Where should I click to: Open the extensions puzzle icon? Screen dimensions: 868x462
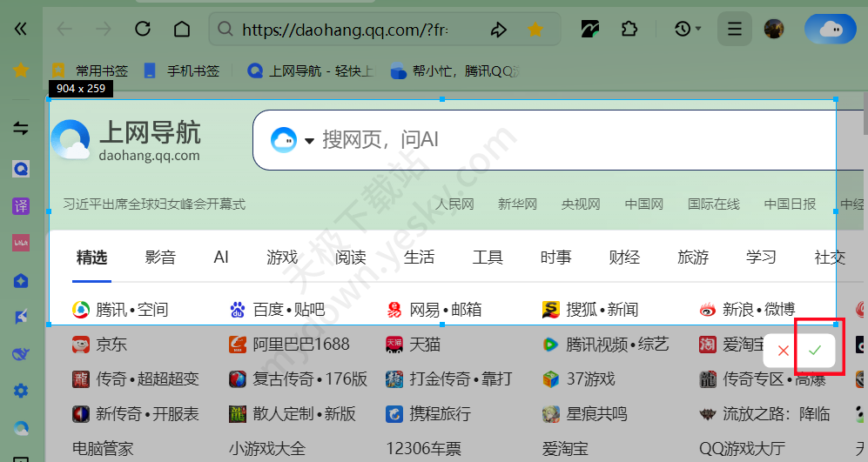click(629, 29)
